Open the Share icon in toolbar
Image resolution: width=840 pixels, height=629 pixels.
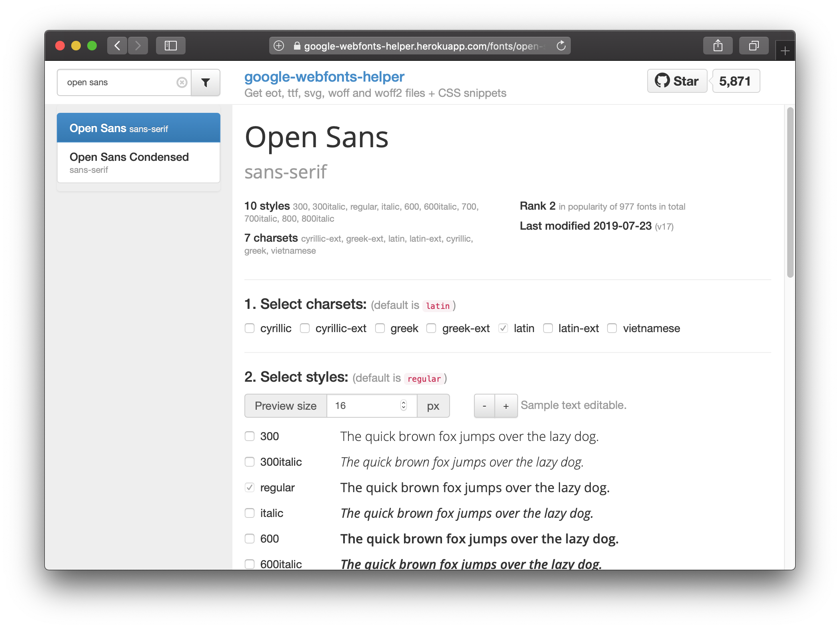(718, 46)
